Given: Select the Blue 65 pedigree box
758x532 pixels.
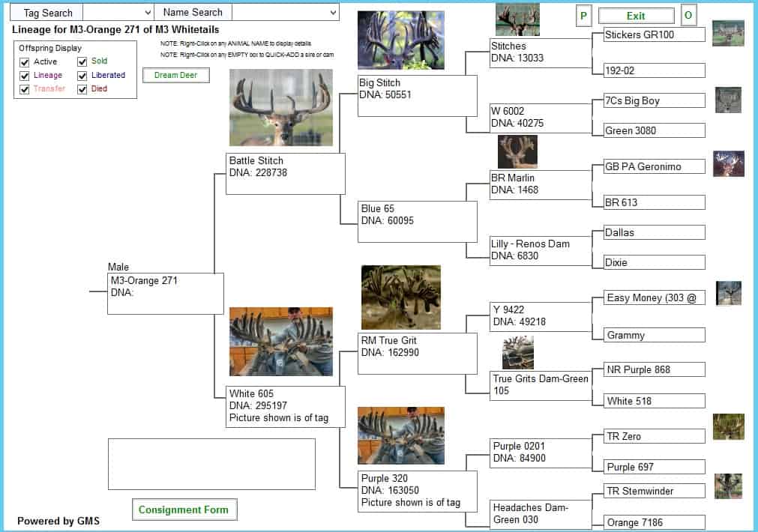Looking at the screenshot, I should [417, 221].
